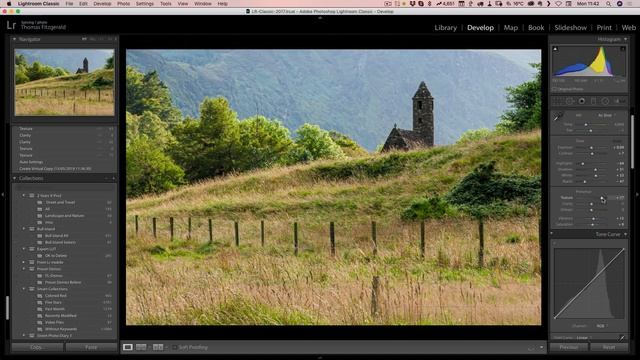The height and width of the screenshot is (360, 640).
Task: Click the Street and Travel collection icon
Action: click(40, 202)
